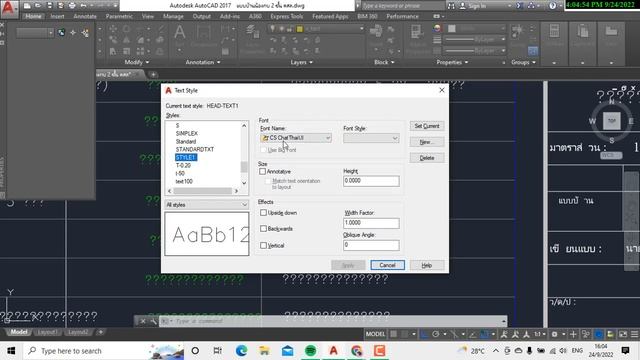Select STANDARDTXT in the Styles list

click(195, 149)
